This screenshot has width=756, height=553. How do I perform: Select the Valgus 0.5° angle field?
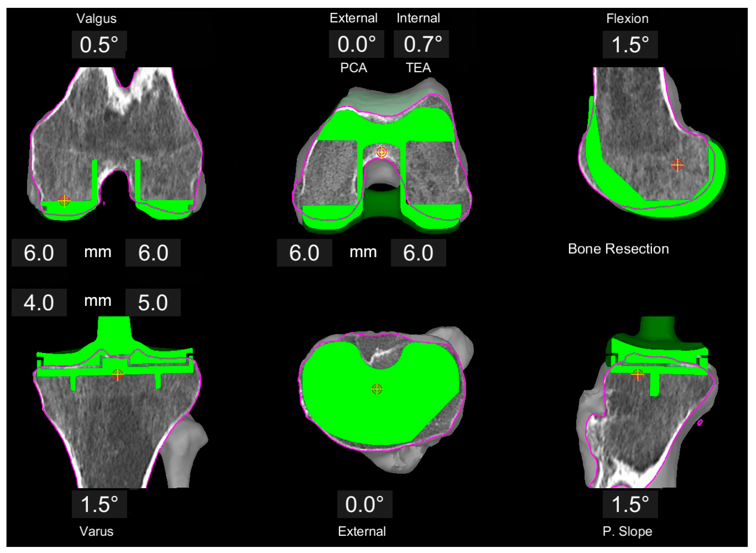pos(99,45)
